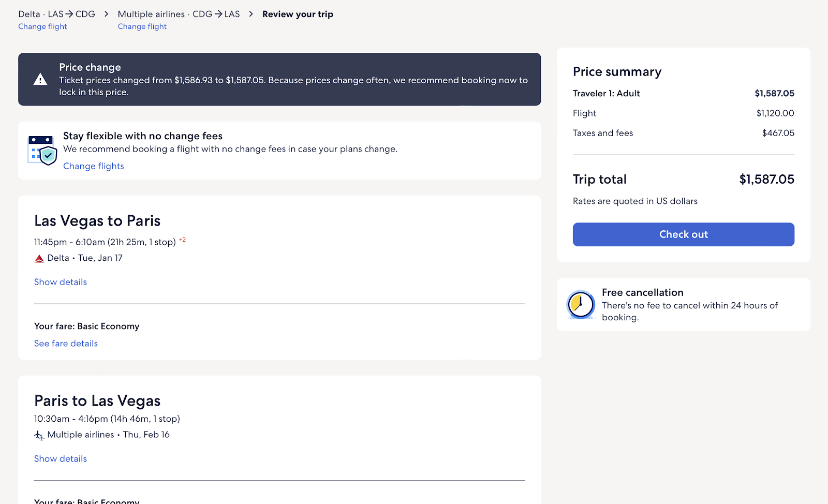
Task: Click the multiple airlines plane icon
Action: pyautogui.click(x=39, y=436)
